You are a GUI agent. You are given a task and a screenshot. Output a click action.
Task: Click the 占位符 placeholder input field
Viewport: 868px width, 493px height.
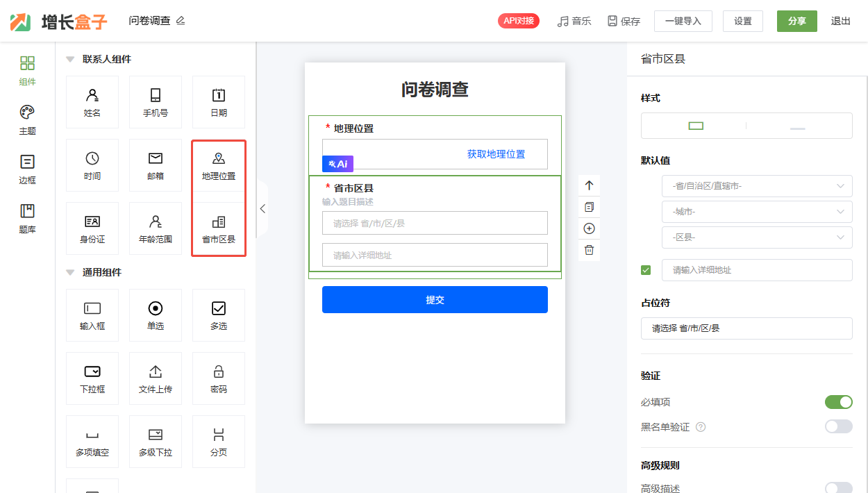[746, 328]
